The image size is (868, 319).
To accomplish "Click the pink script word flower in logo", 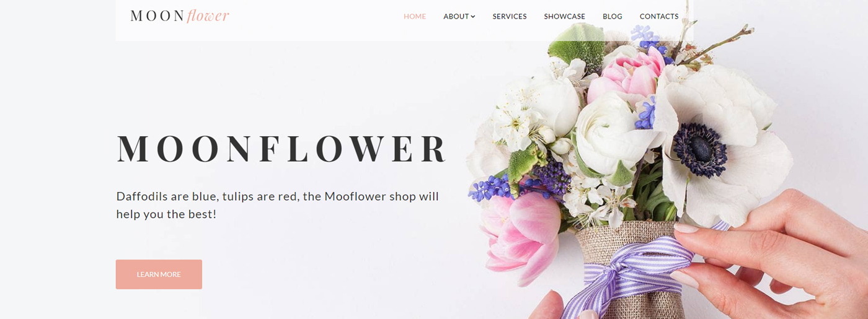I will (208, 16).
